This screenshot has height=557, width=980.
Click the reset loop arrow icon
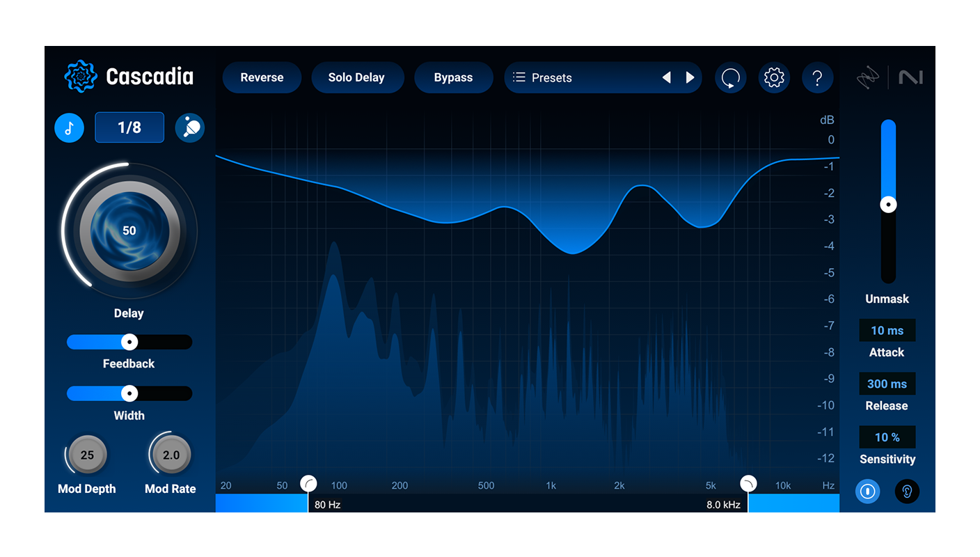coord(731,78)
